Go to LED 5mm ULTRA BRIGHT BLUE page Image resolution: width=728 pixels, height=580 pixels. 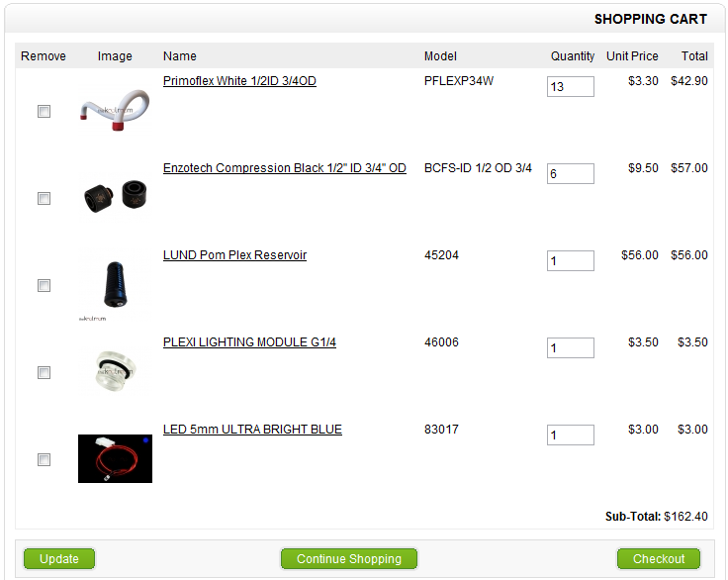point(252,429)
